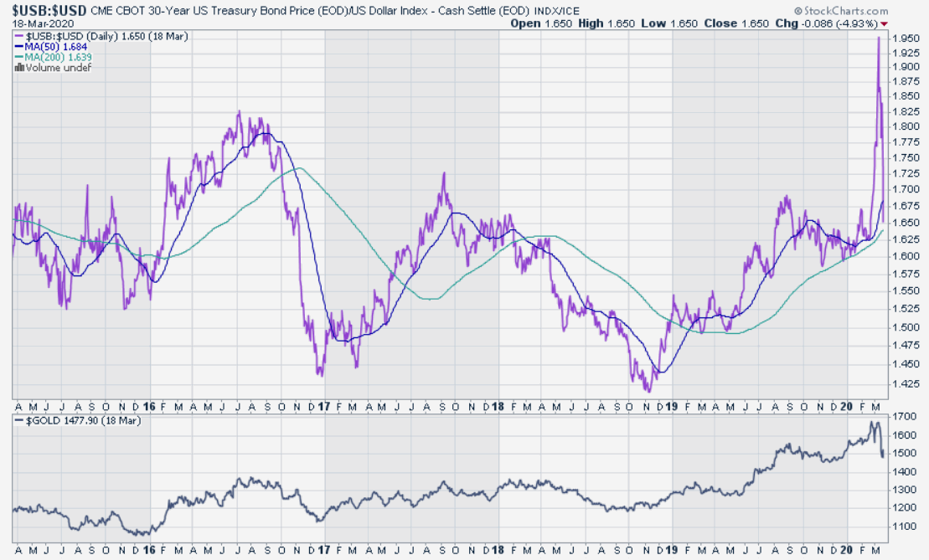Click the 1100 gold axis label

905,527
